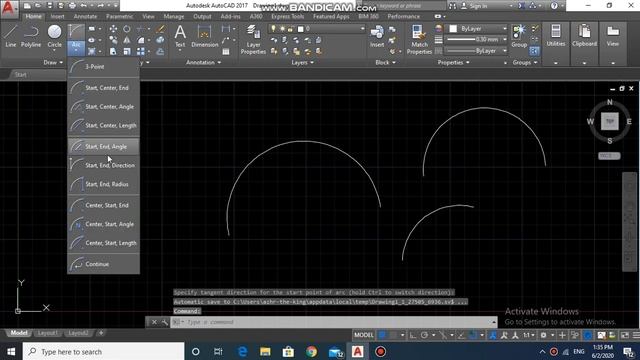
Task: Toggle Polar tracking in status bar
Action: point(424,335)
